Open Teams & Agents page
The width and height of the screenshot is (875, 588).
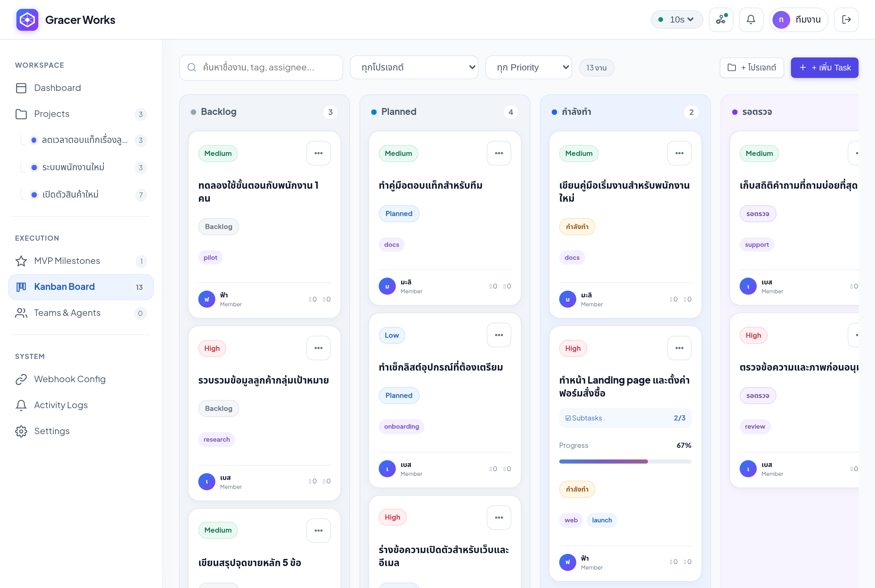point(81,313)
